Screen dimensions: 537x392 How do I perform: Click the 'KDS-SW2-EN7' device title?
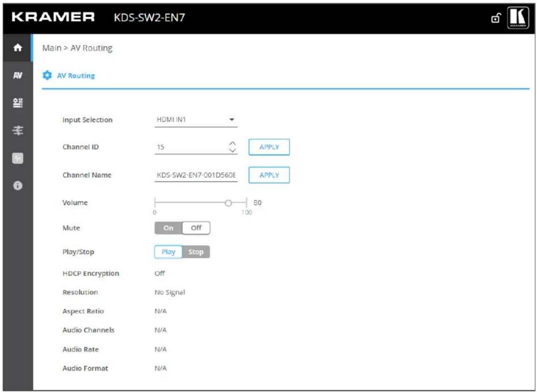(x=149, y=17)
